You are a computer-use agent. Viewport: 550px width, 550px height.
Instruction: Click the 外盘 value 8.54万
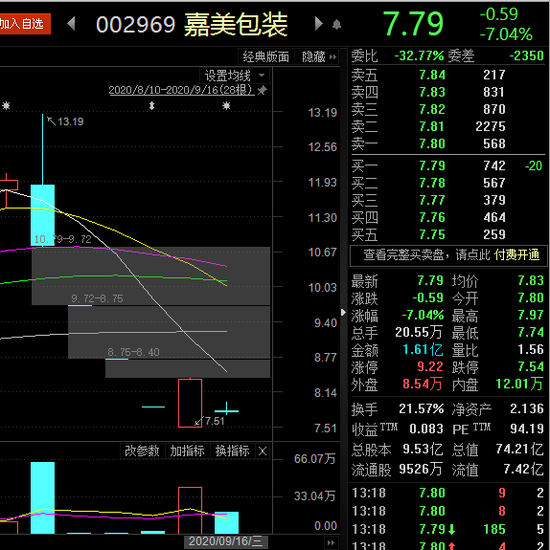(422, 384)
